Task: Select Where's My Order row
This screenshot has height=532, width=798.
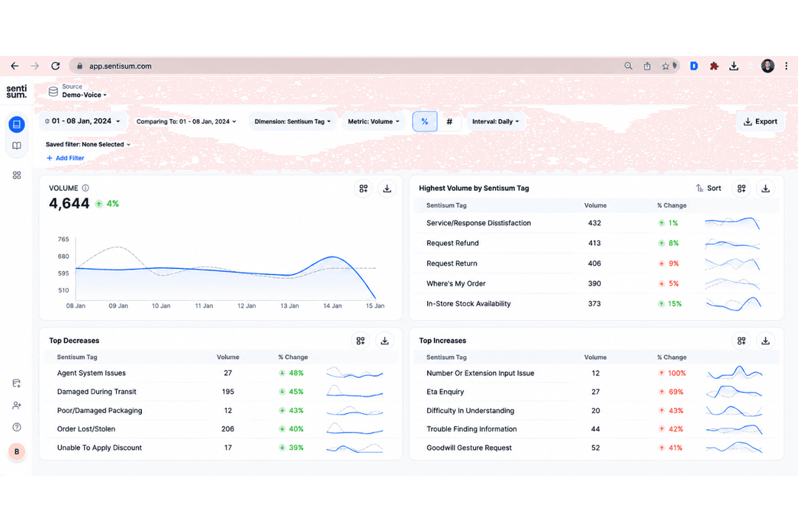Action: tap(596, 284)
